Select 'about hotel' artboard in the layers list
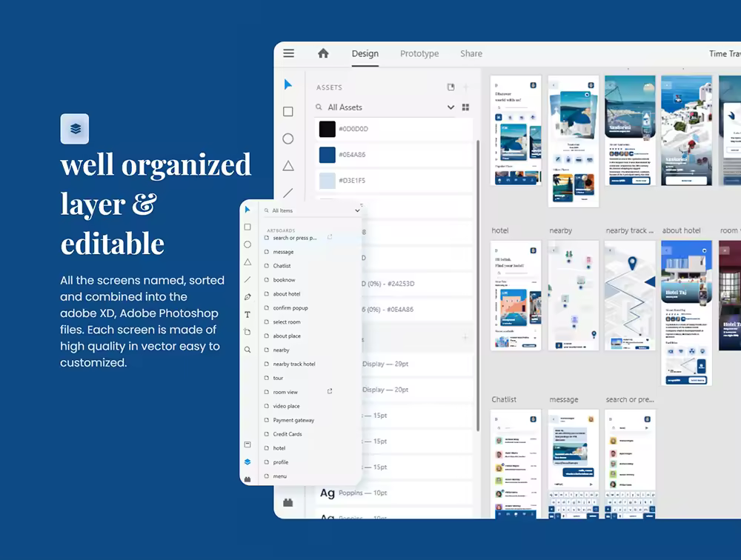 (x=286, y=293)
